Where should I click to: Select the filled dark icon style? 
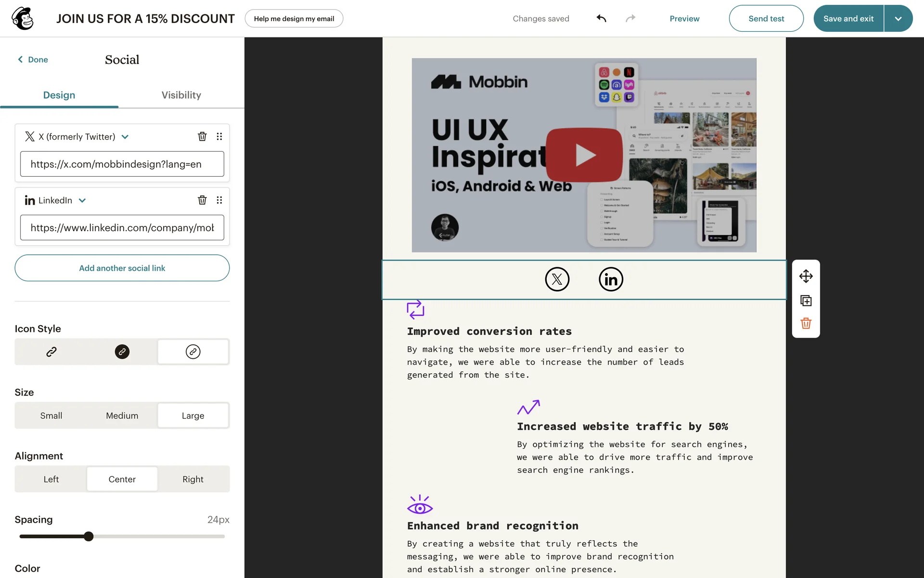tap(122, 352)
